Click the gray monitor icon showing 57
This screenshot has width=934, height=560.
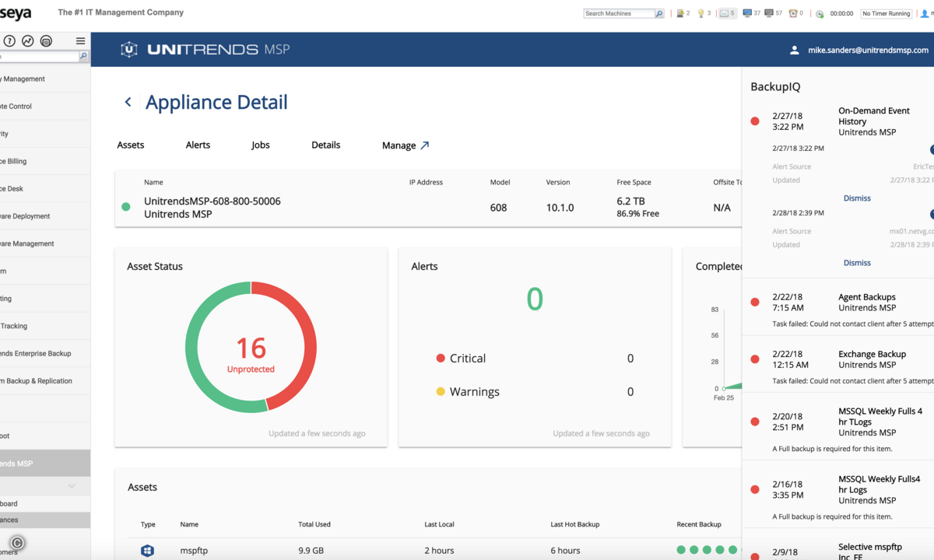pyautogui.click(x=769, y=13)
